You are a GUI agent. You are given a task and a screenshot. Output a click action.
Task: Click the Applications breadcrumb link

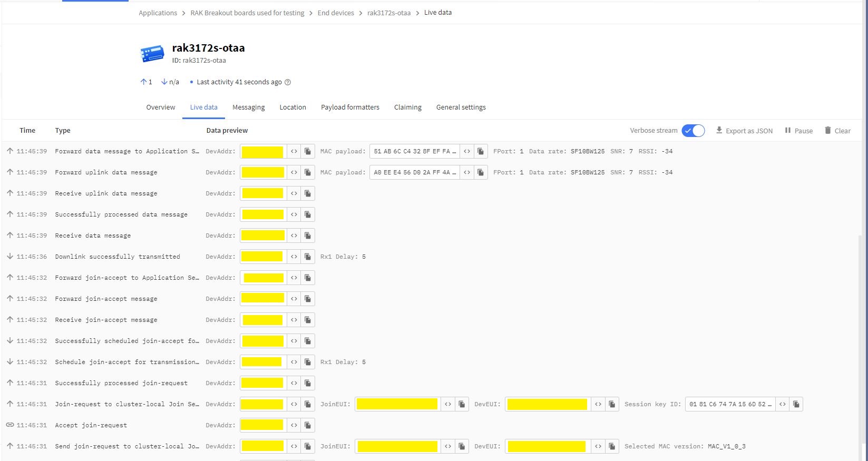[158, 13]
